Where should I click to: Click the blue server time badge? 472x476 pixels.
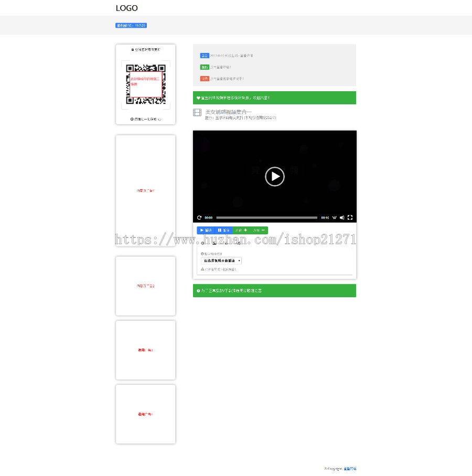[x=131, y=26]
